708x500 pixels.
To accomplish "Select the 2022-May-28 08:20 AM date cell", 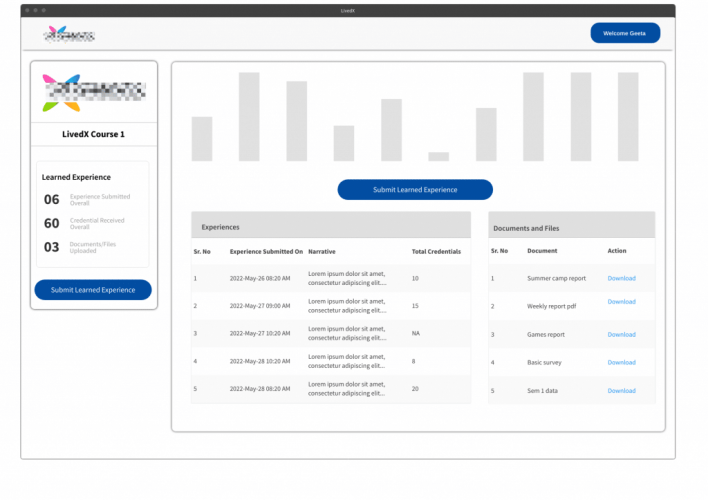I will 260,389.
